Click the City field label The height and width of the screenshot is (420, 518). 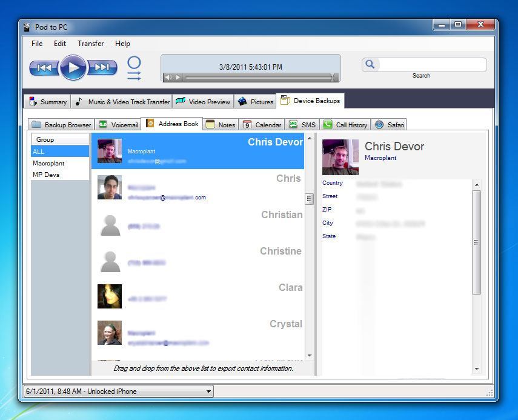[x=327, y=222]
